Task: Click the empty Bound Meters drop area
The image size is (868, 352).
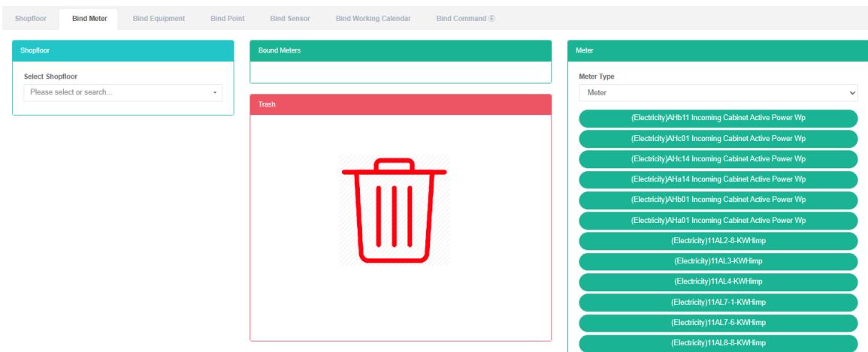Action: [400, 71]
